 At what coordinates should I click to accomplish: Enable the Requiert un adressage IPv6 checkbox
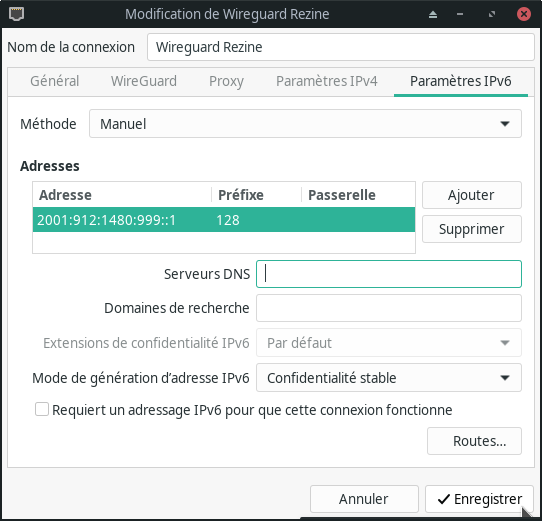tap(42, 409)
